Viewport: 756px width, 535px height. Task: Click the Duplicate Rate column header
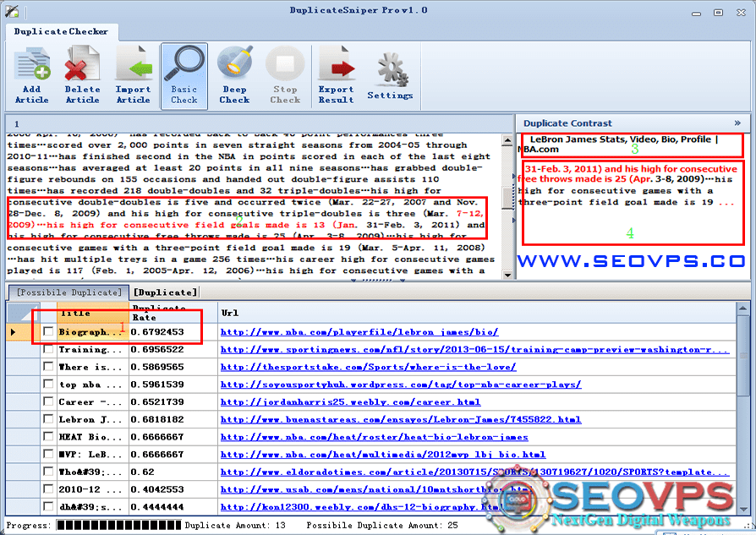click(173, 313)
